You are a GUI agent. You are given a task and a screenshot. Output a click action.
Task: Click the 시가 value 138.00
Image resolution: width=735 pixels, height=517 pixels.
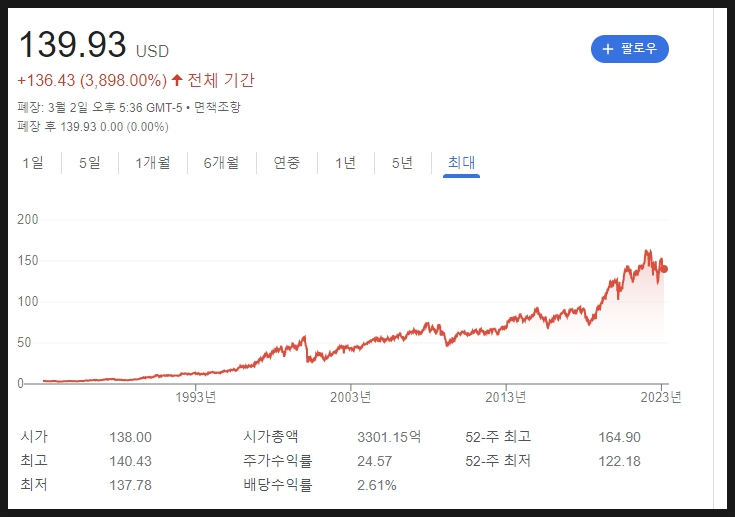pos(130,437)
